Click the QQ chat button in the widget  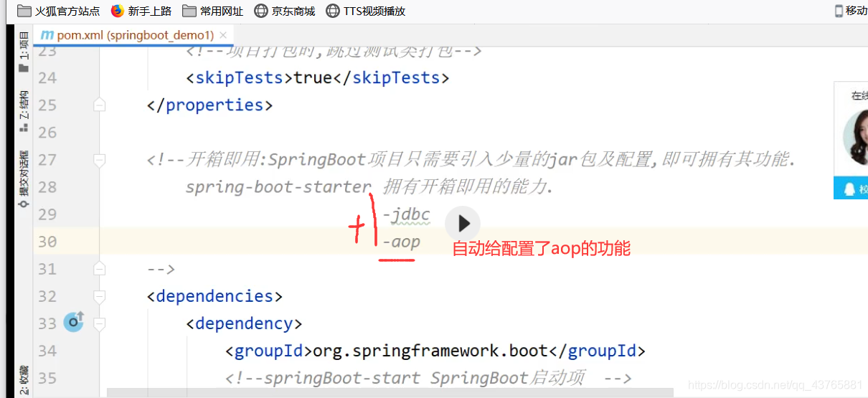[x=852, y=189]
